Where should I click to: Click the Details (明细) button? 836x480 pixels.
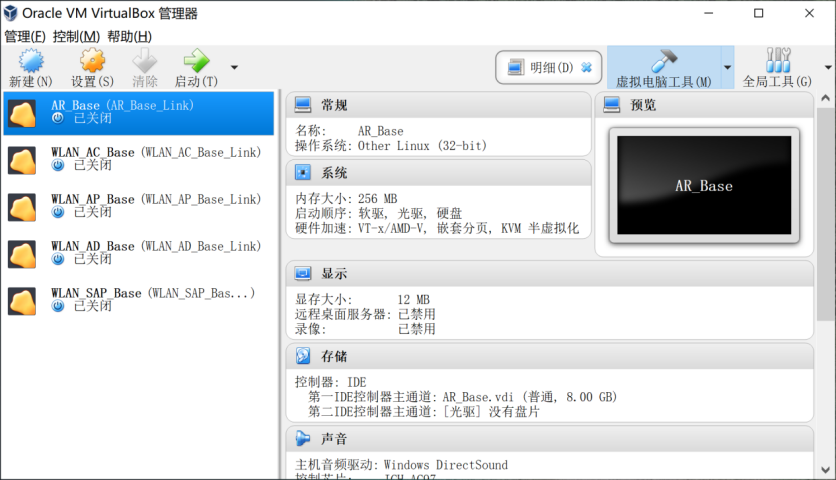point(549,68)
